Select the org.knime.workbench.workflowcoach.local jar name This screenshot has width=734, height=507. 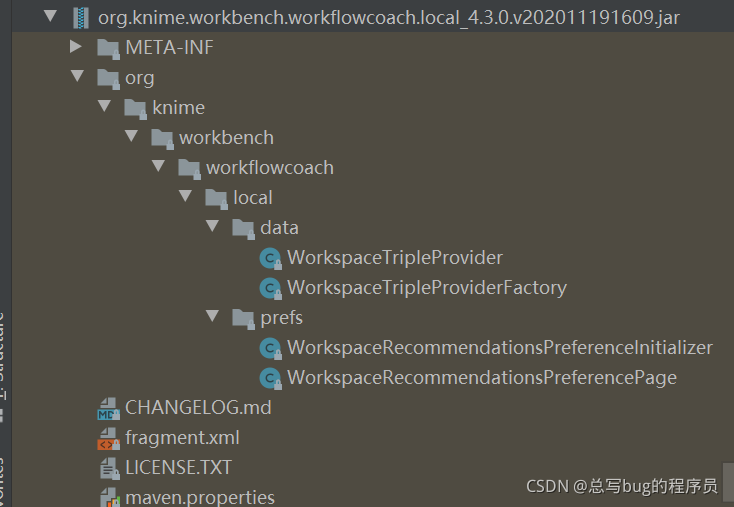(389, 18)
